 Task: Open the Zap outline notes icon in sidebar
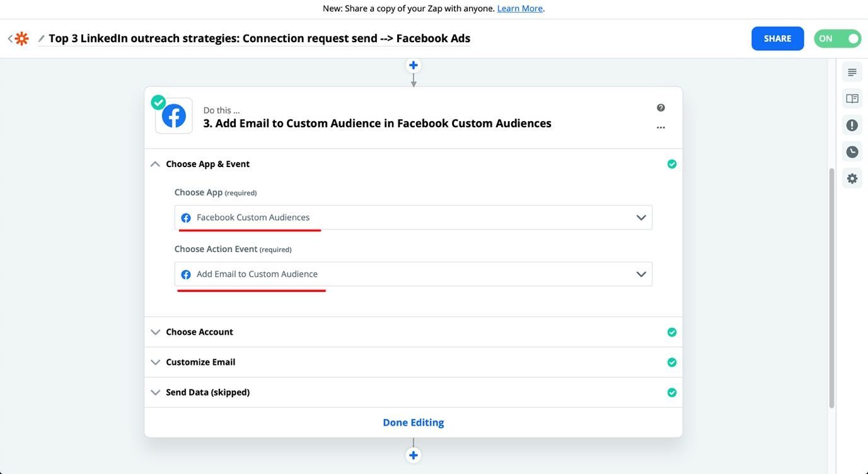[x=852, y=72]
